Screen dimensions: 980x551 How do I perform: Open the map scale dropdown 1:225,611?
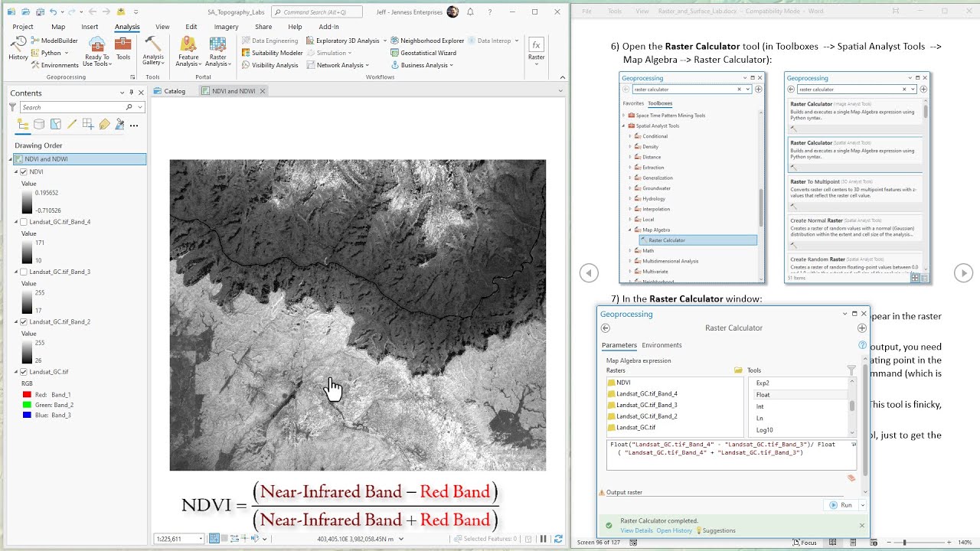click(x=201, y=539)
